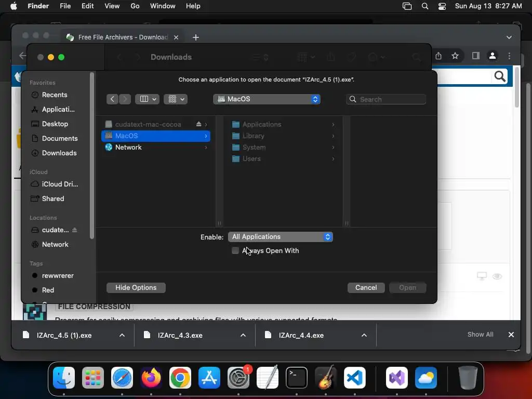Open the Edit menu

click(x=87, y=6)
